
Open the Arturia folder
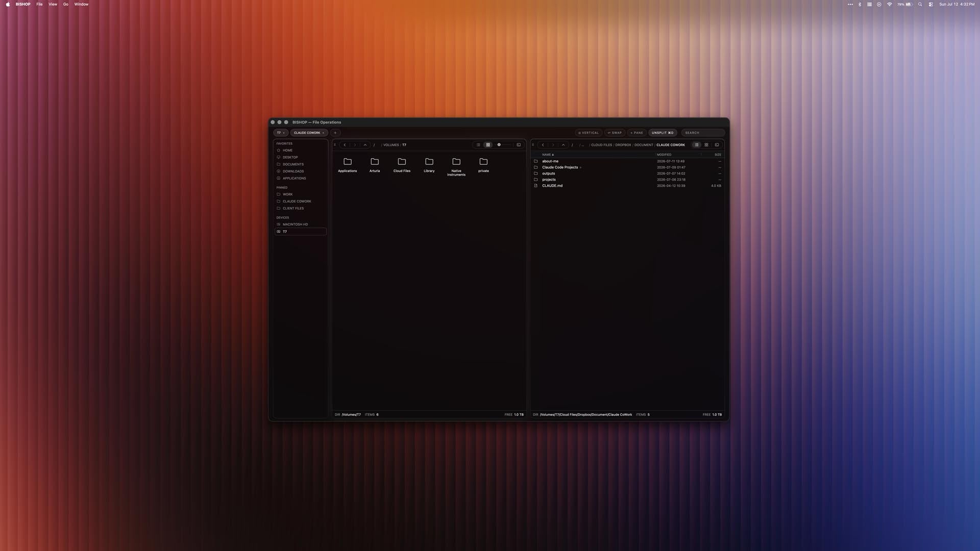tap(375, 165)
